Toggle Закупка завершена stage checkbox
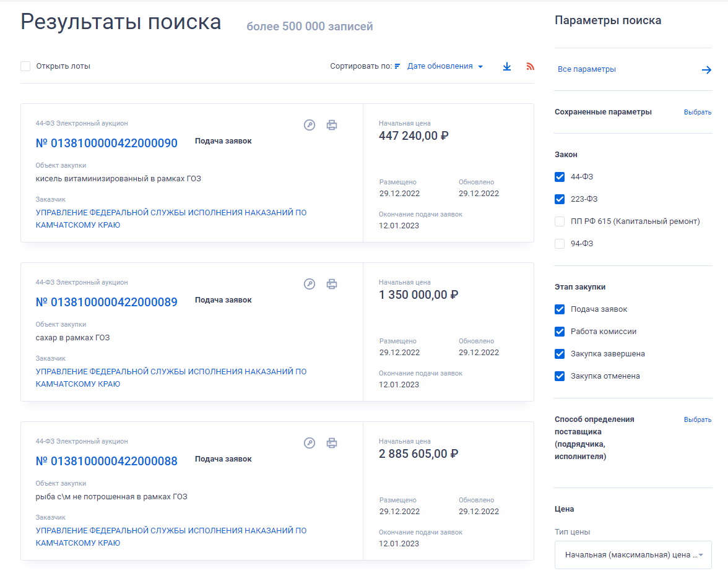Screen dimensions: 728x576 [x=560, y=354]
